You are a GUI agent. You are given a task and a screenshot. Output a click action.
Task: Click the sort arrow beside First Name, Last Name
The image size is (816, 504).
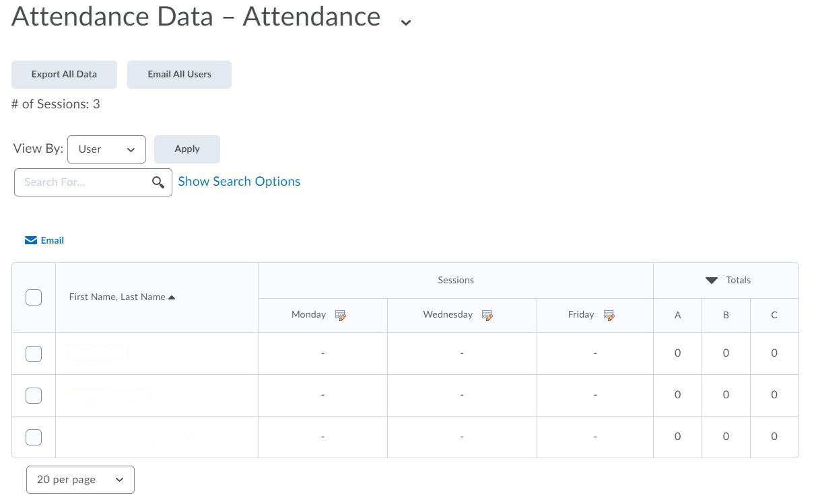pos(172,297)
